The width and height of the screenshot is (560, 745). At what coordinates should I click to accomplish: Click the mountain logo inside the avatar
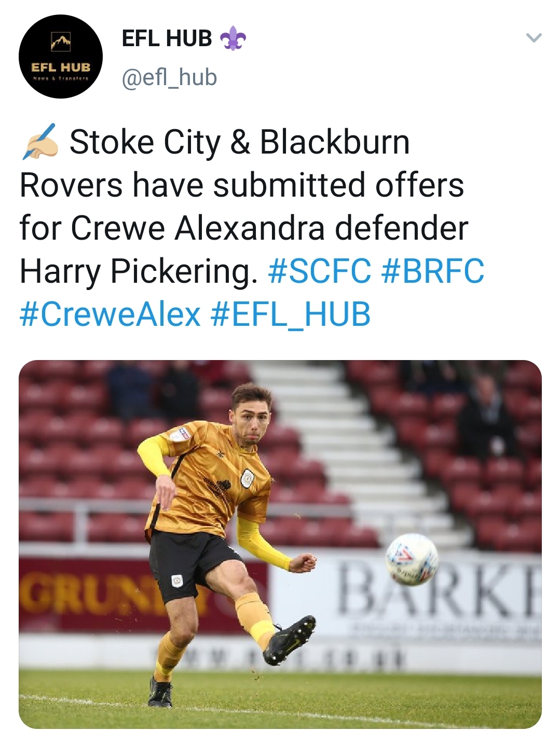pos(61,42)
